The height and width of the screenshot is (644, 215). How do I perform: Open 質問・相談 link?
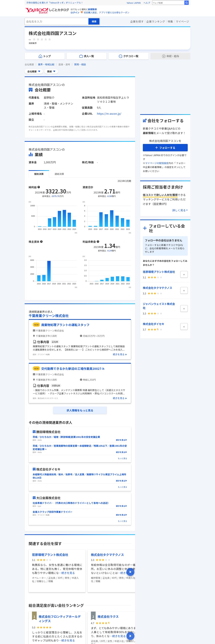click(x=80, y=65)
